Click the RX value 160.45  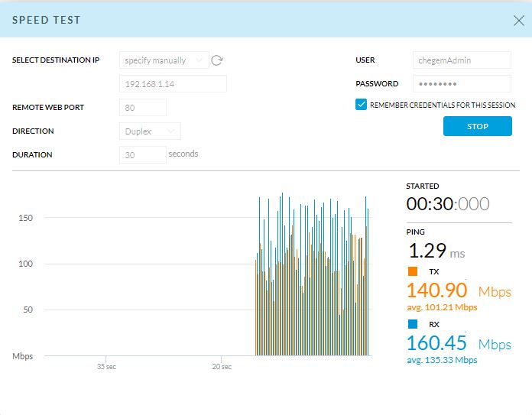pyautogui.click(x=436, y=342)
